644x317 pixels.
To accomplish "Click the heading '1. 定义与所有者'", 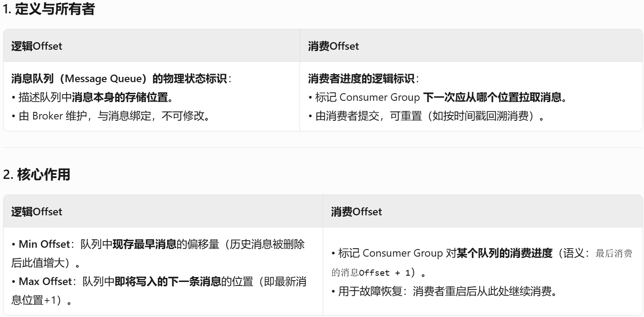I will pyautogui.click(x=49, y=10).
